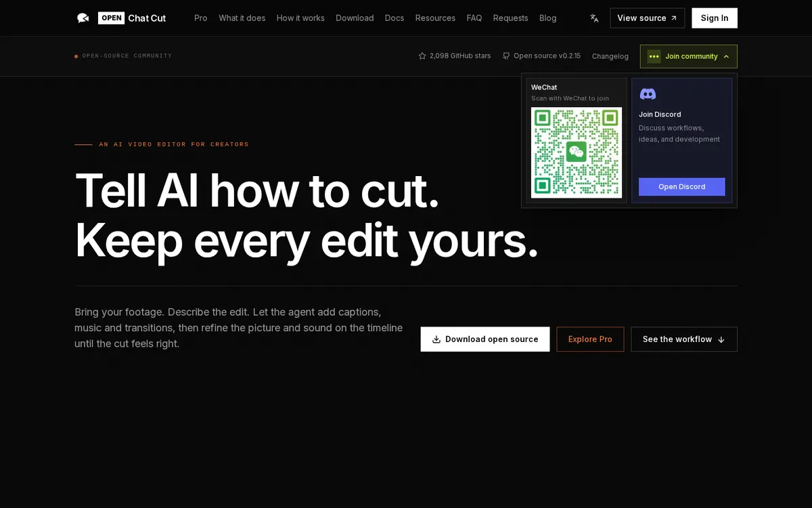
Task: Click the Scan with WeChat to join text
Action: pos(570,98)
